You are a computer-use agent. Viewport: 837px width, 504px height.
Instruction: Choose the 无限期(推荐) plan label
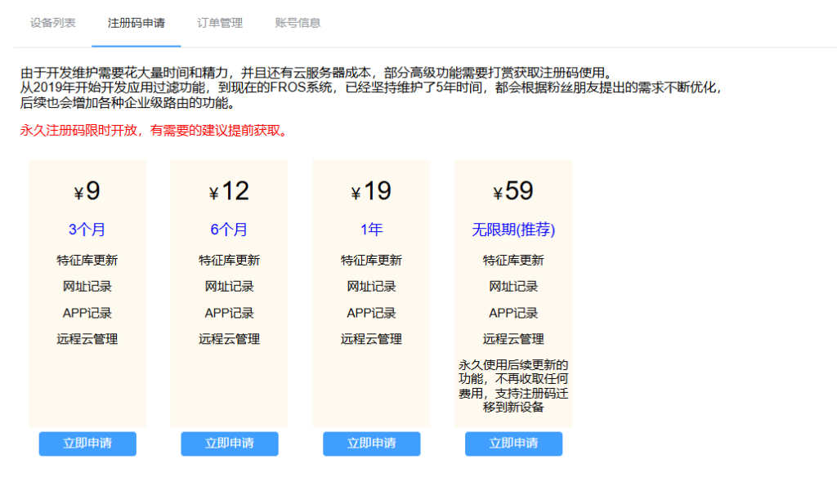point(513,230)
